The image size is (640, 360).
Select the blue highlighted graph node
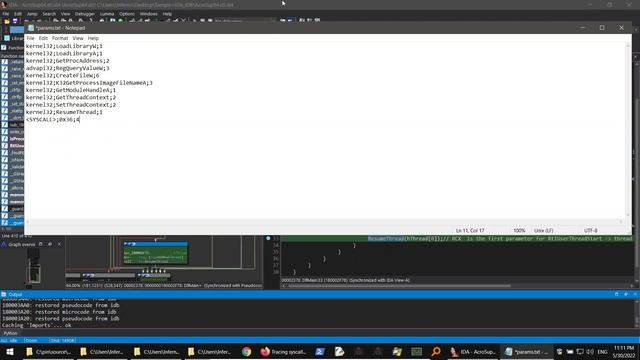tap(156, 252)
